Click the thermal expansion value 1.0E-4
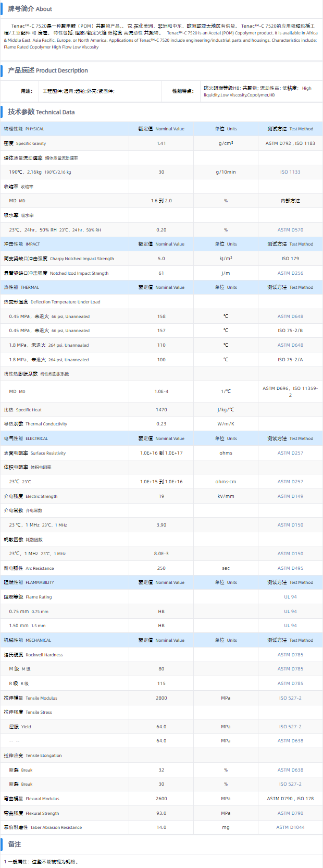The image size is (323, 868). click(161, 392)
